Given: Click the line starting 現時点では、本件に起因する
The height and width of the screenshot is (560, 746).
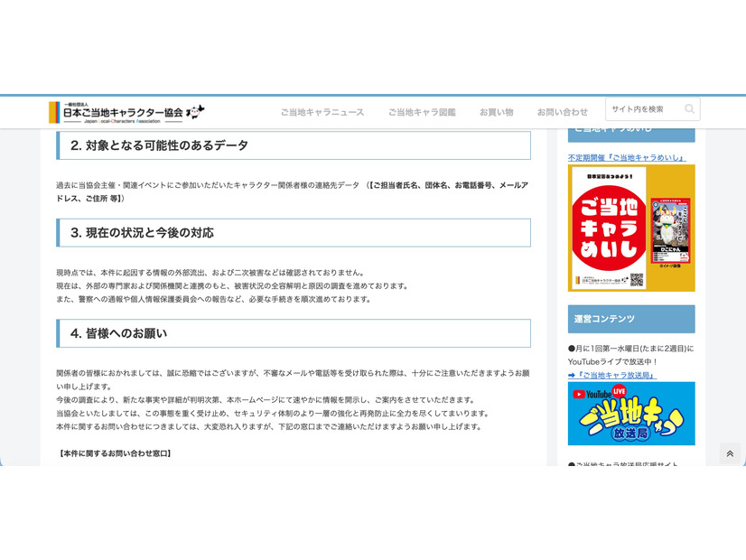Looking at the screenshot, I should coord(211,273).
